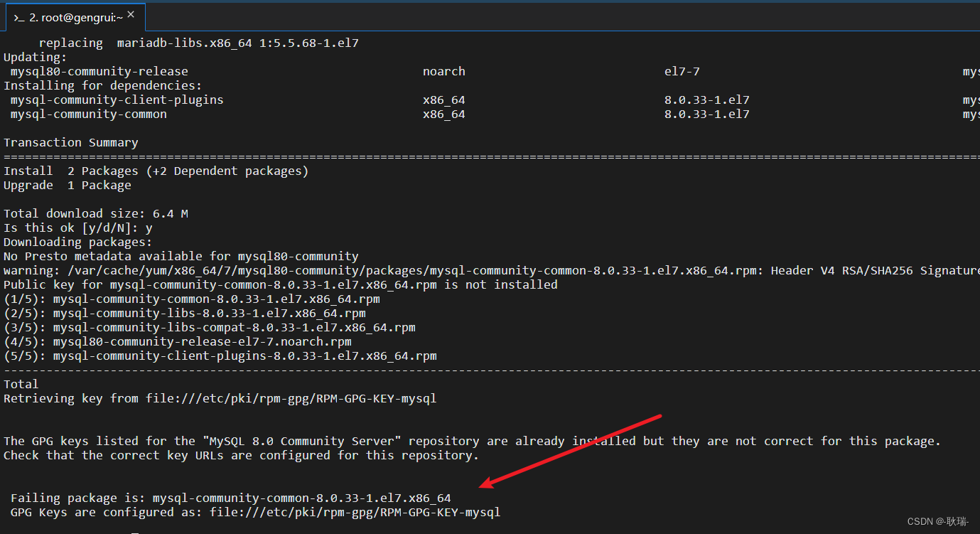Viewport: 980px width, 534px height.
Task: Click 'el7-7' version value
Action: [x=682, y=72]
